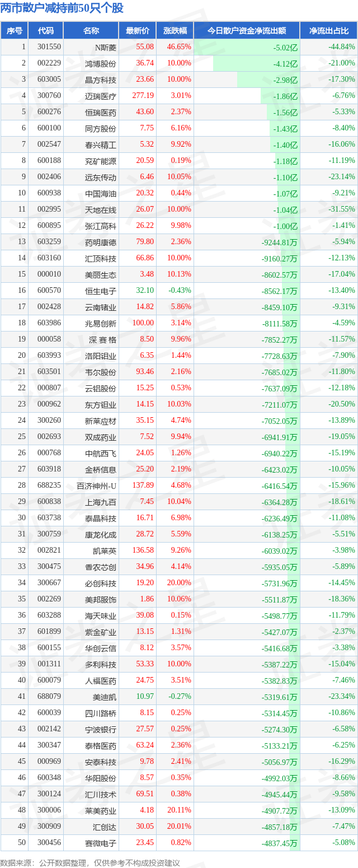Click stock code 002406

tap(49, 177)
